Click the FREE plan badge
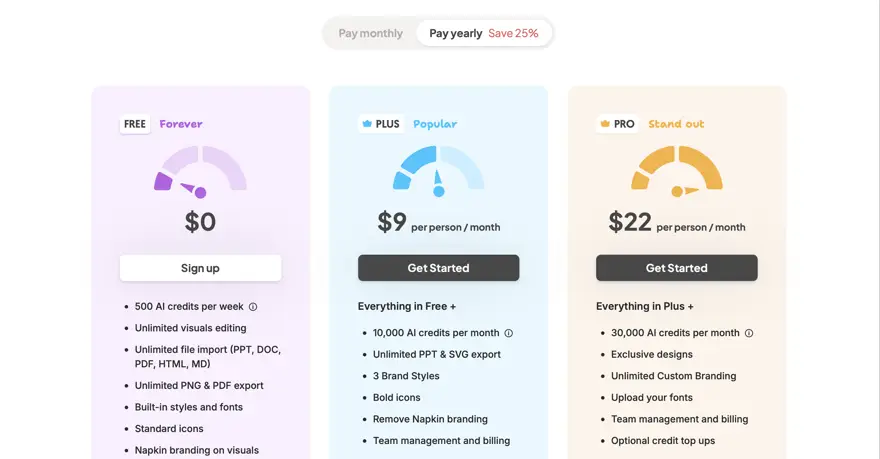 point(135,124)
